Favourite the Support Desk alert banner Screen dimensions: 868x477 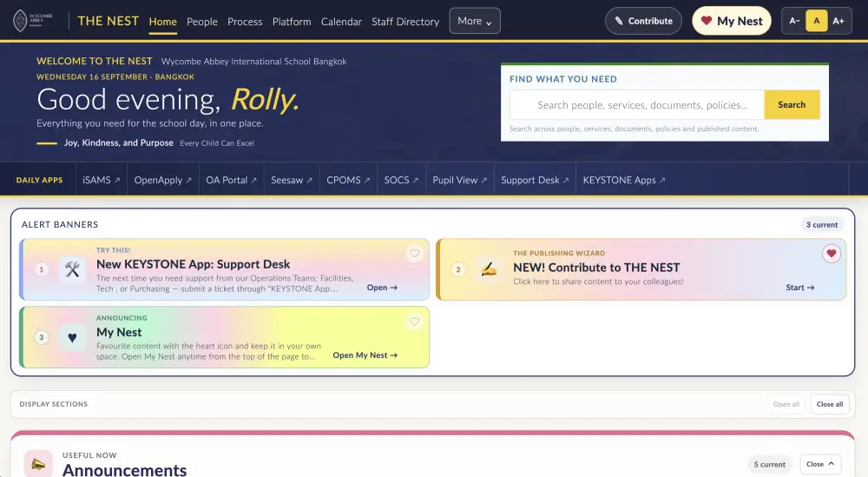[415, 253]
